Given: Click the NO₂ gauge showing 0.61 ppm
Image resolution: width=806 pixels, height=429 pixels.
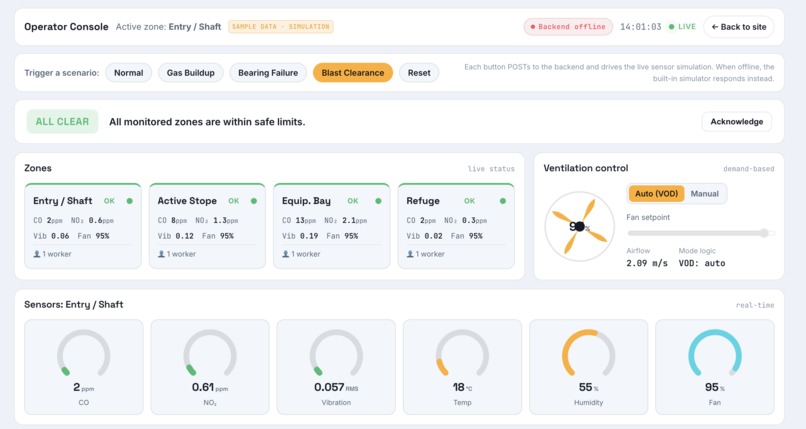Looking at the screenshot, I should click(210, 367).
